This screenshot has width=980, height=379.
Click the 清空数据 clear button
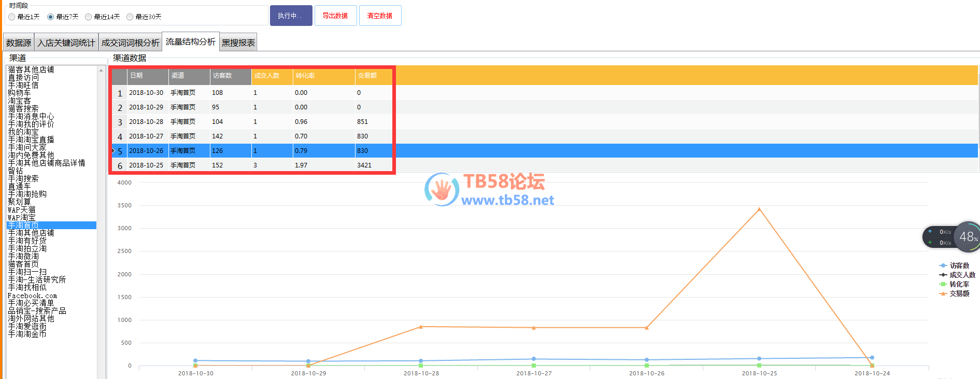(380, 16)
